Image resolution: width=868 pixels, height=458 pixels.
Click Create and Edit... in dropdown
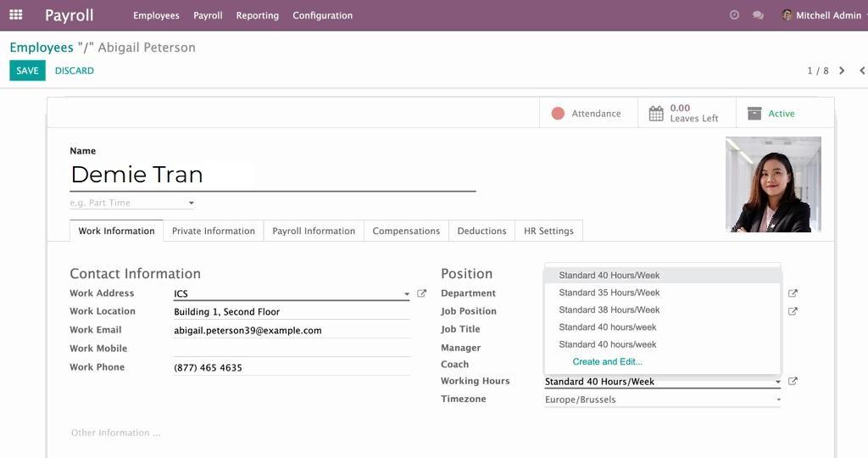click(607, 361)
